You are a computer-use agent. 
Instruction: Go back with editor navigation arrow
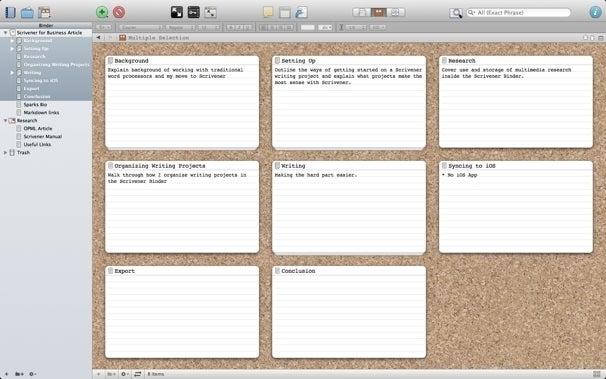pyautogui.click(x=99, y=37)
